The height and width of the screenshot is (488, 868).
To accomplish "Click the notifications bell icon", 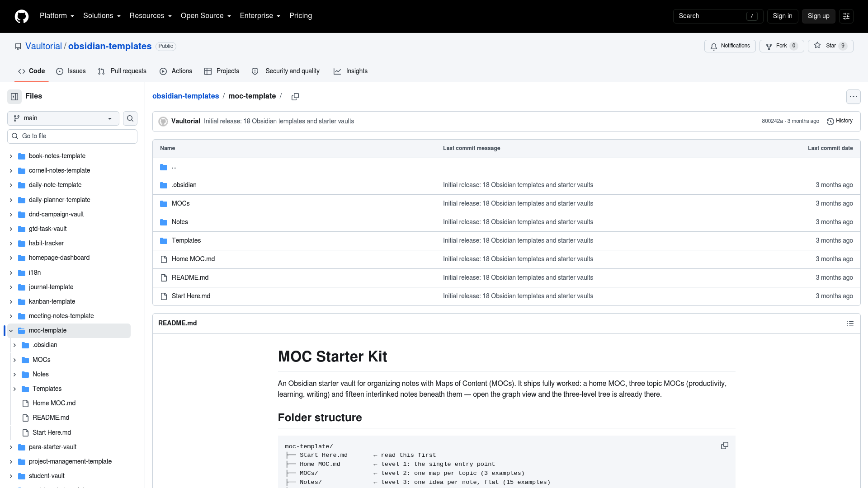I will coord(714,46).
